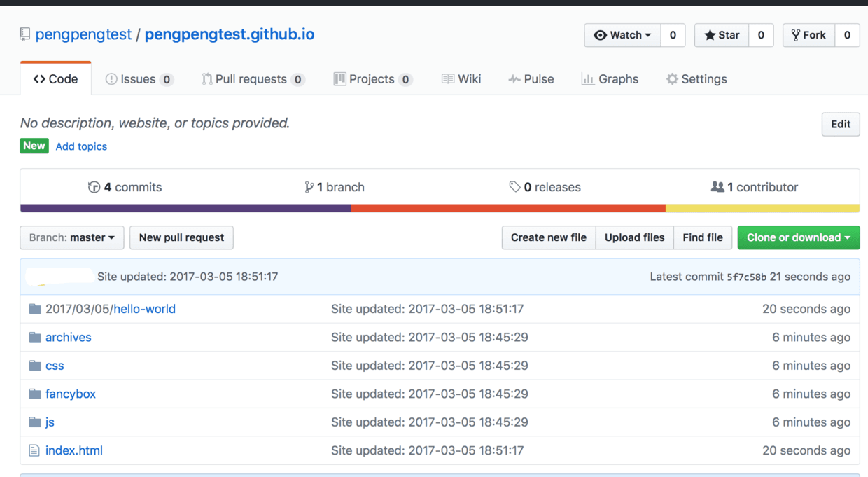
Task: Click the tag icon beside 0 releases
Action: pyautogui.click(x=514, y=187)
